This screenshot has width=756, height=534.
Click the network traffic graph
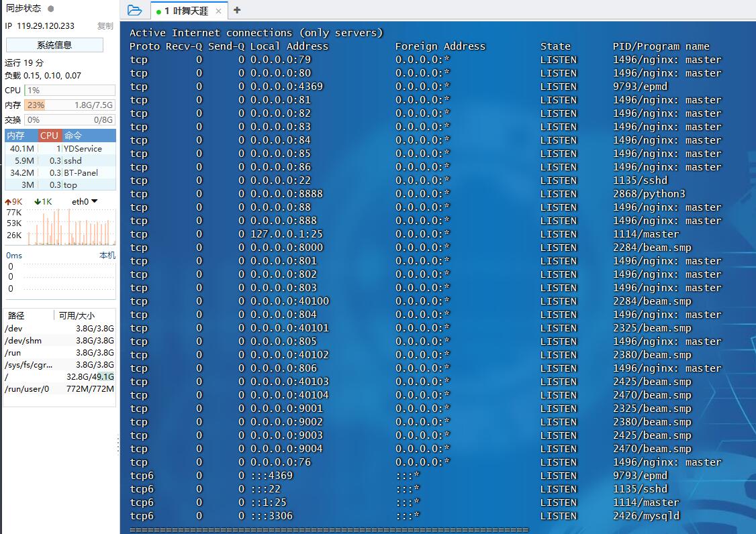click(71, 227)
